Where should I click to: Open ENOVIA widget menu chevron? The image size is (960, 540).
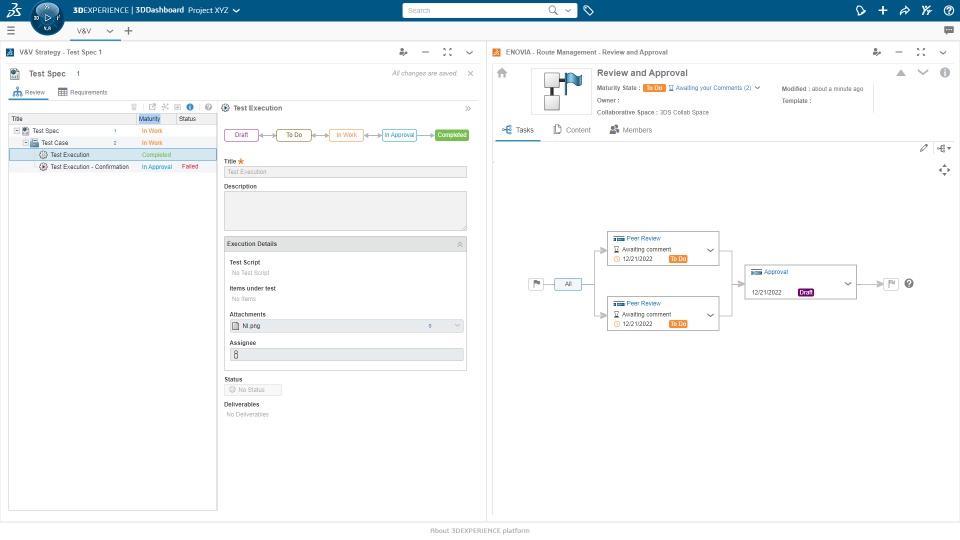[943, 52]
